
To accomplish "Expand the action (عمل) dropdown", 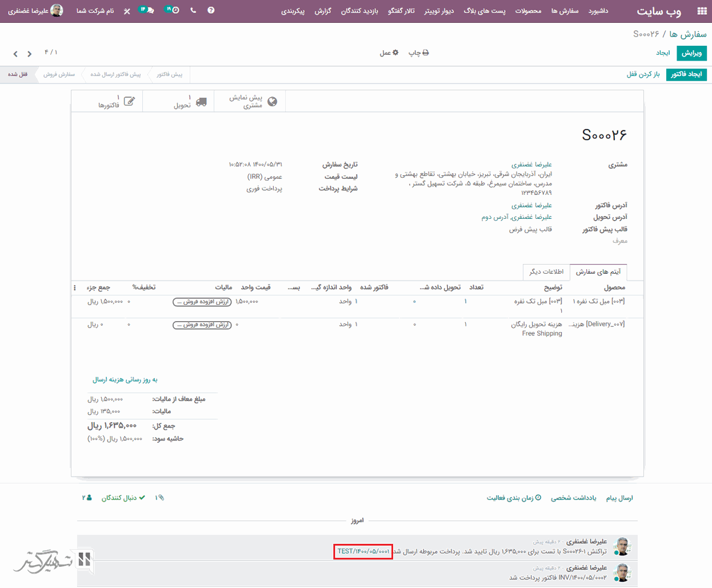I will [389, 53].
